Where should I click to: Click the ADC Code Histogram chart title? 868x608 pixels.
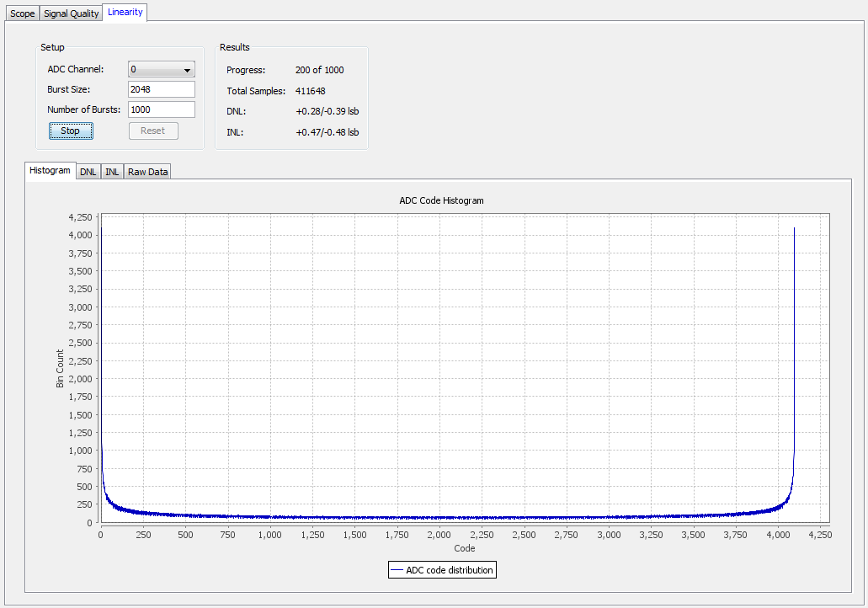pos(441,201)
